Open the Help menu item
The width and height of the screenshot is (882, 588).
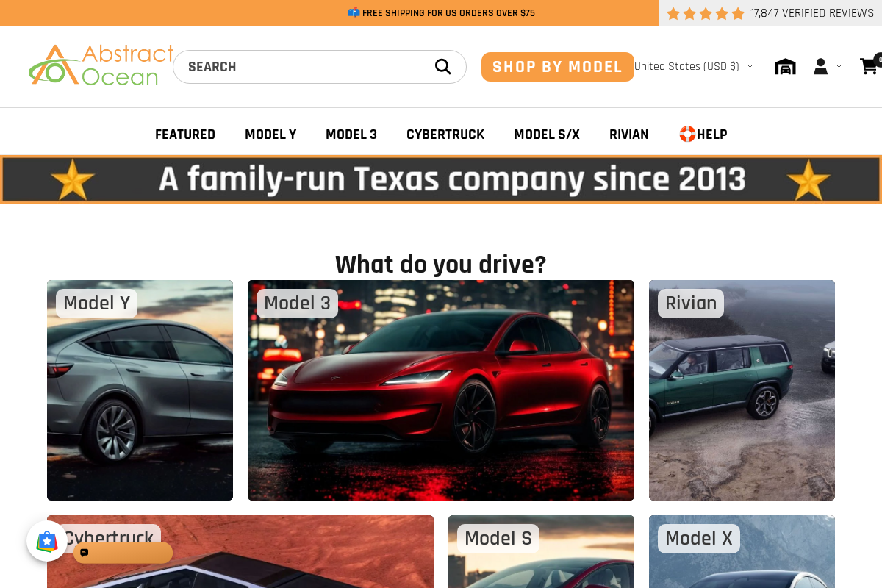click(x=703, y=135)
